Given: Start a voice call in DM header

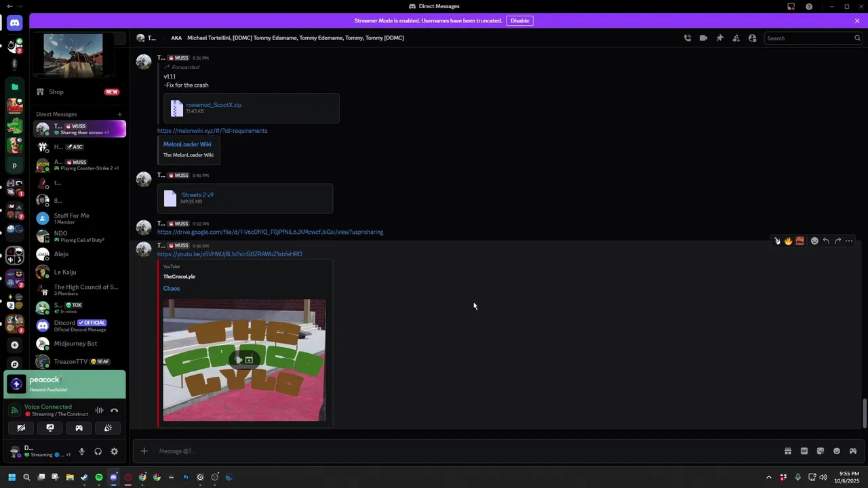Looking at the screenshot, I should (x=687, y=38).
